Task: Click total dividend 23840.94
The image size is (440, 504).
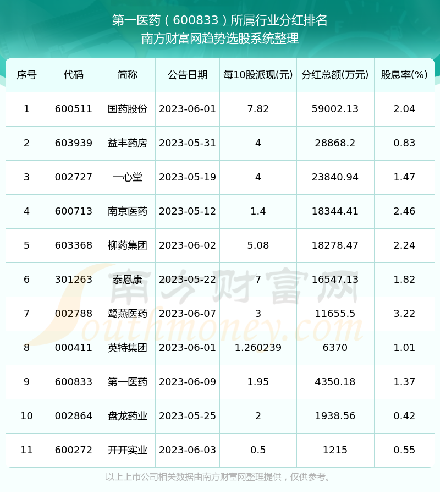Action: 335,177
